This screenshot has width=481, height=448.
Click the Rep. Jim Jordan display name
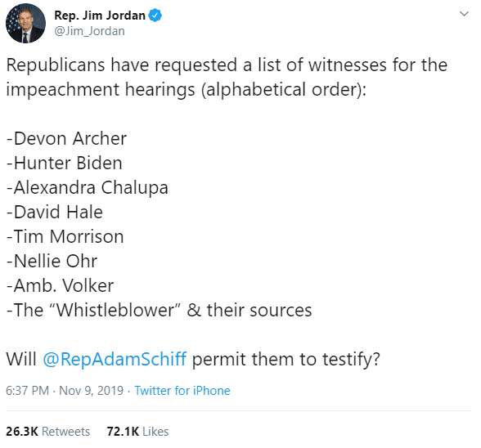coord(100,16)
